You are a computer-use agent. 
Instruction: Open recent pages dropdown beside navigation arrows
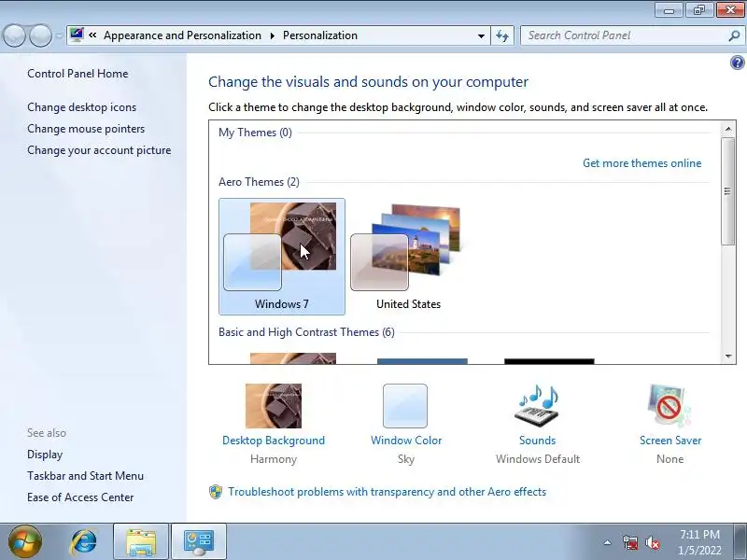point(59,35)
